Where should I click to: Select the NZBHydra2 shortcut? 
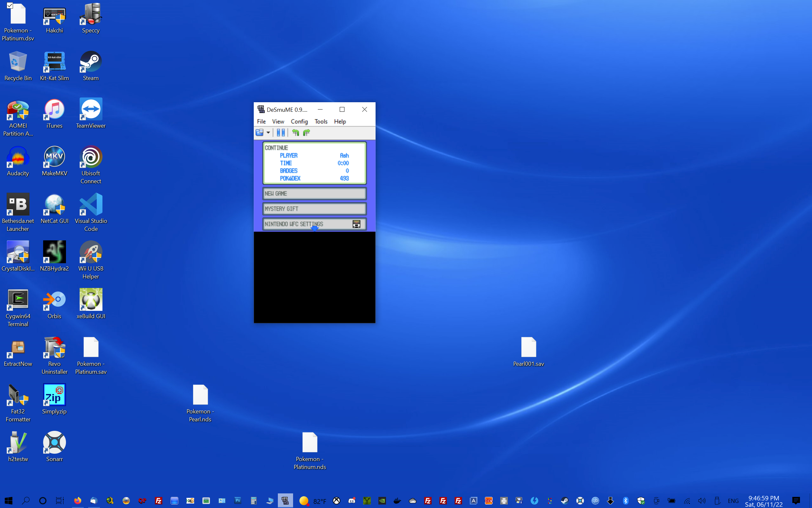point(54,257)
